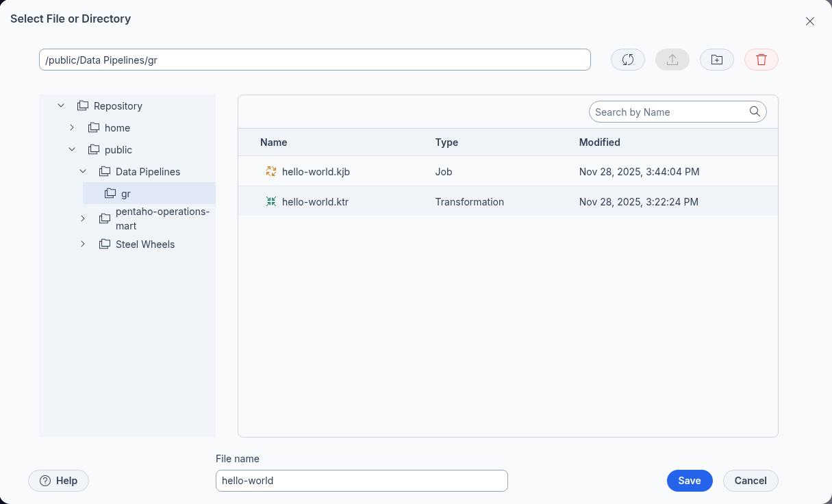
Task: Click the hello-world.kjb job icon
Action: [x=271, y=172]
